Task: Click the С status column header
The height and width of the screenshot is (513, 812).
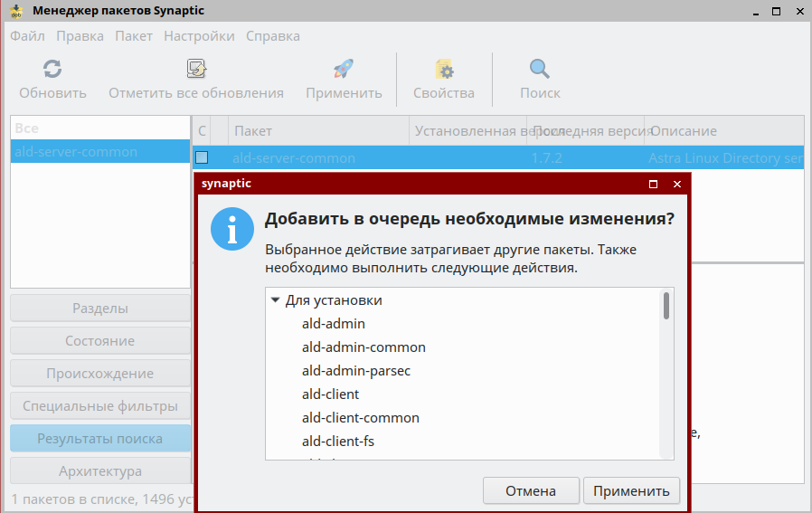Action: (x=202, y=131)
